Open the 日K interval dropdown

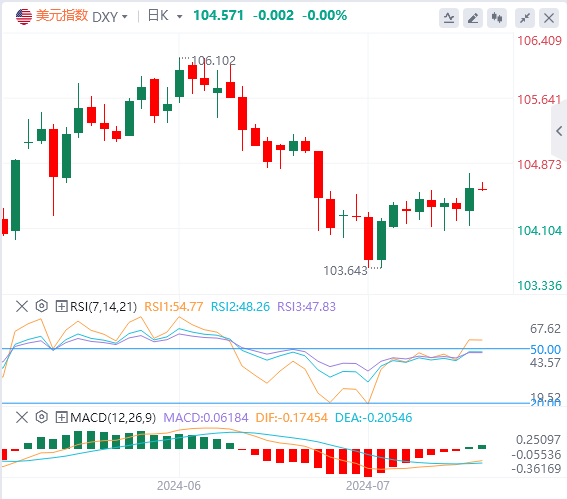click(165, 16)
